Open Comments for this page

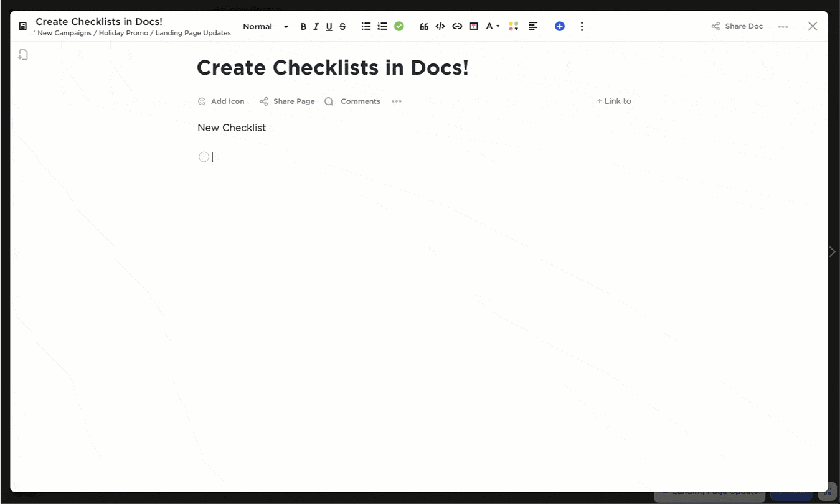coord(352,101)
